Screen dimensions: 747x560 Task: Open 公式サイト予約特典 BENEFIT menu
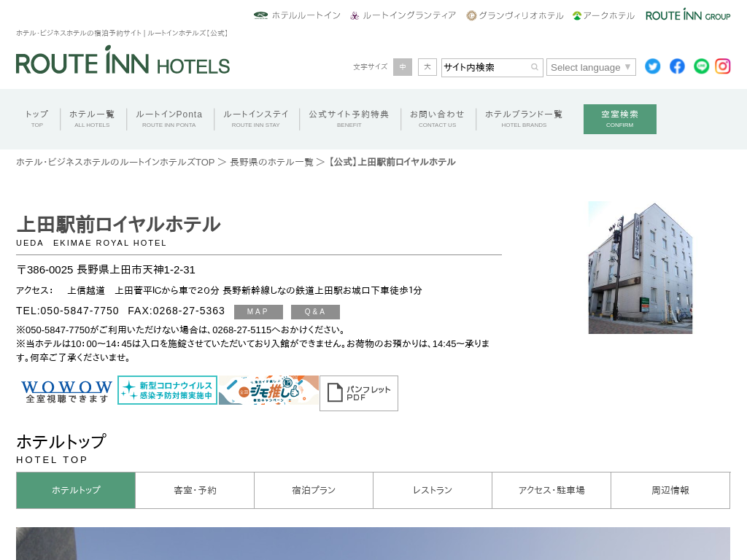[x=349, y=119]
